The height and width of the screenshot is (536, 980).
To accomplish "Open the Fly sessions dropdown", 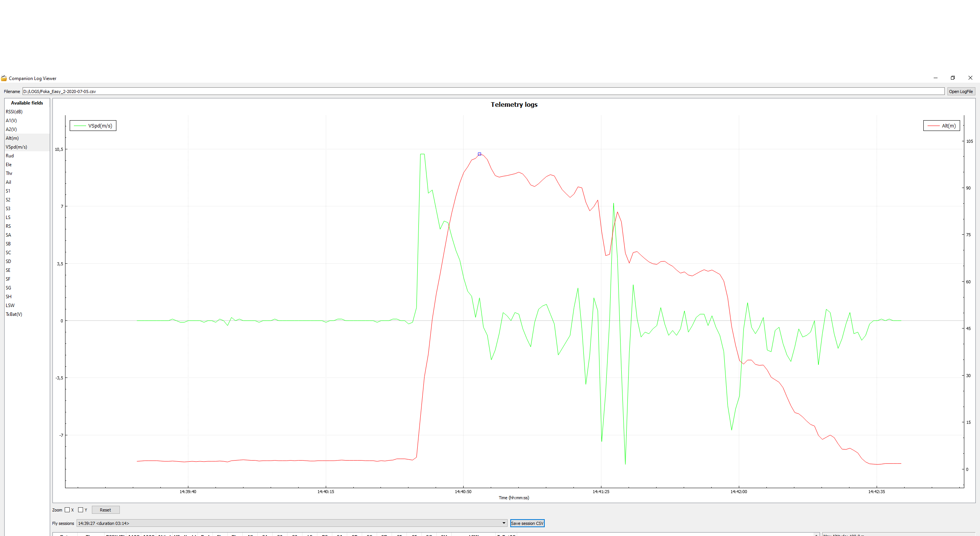I will [x=291, y=523].
